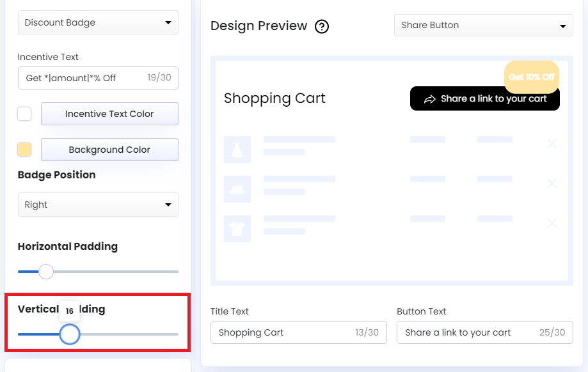Open the Share Button dropdown
The height and width of the screenshot is (372, 588).
482,25
